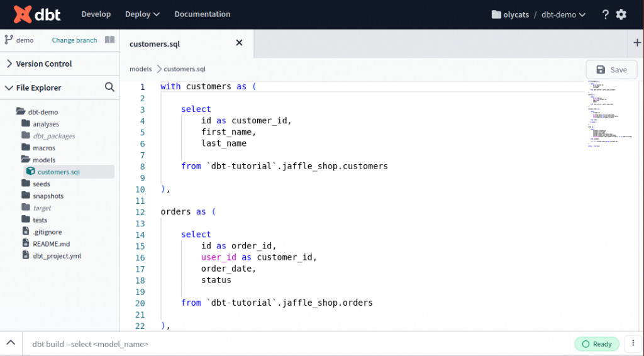Click the snapshots folder icon
644x356 pixels.
coord(26,195)
